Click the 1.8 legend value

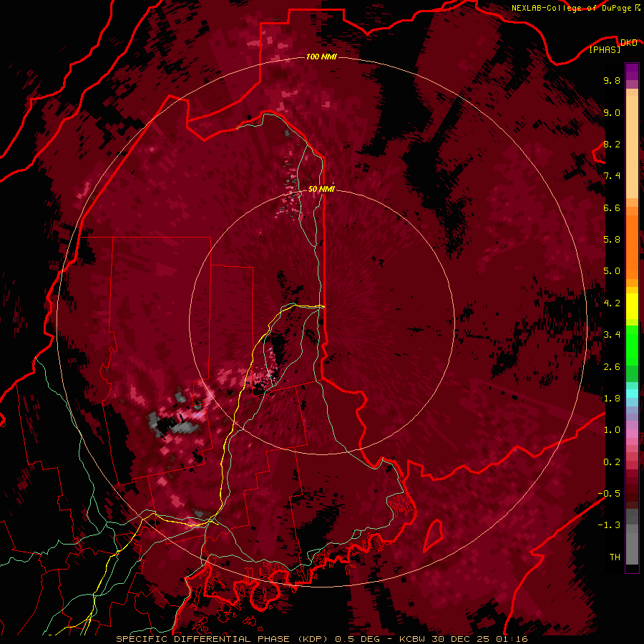coord(612,399)
